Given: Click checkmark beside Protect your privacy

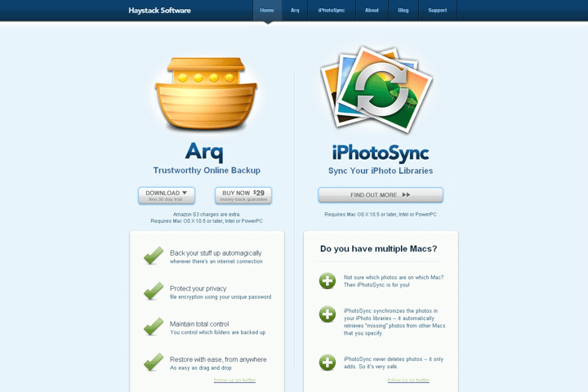Looking at the screenshot, I should click(154, 291).
